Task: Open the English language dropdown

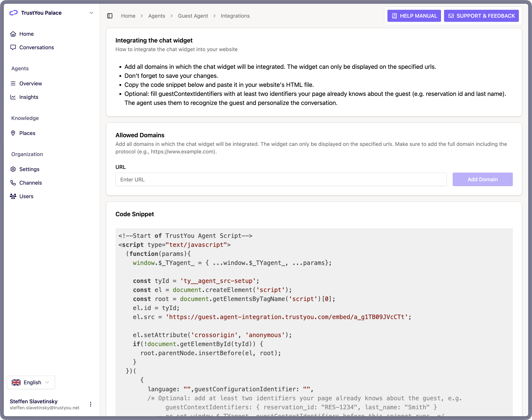Action: coord(31,382)
